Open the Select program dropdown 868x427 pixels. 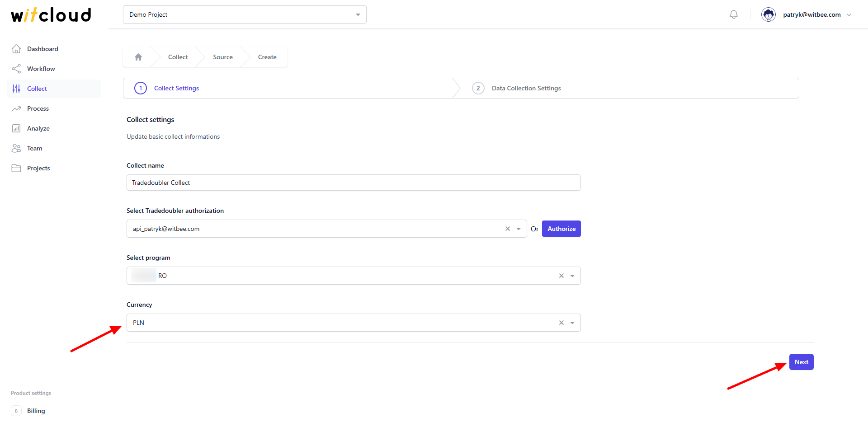[354, 276]
